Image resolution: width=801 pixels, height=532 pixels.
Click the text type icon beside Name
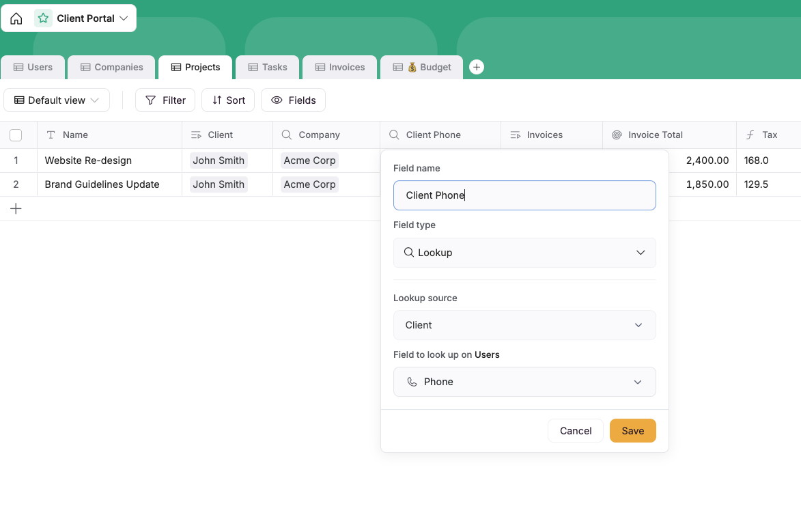coord(51,135)
